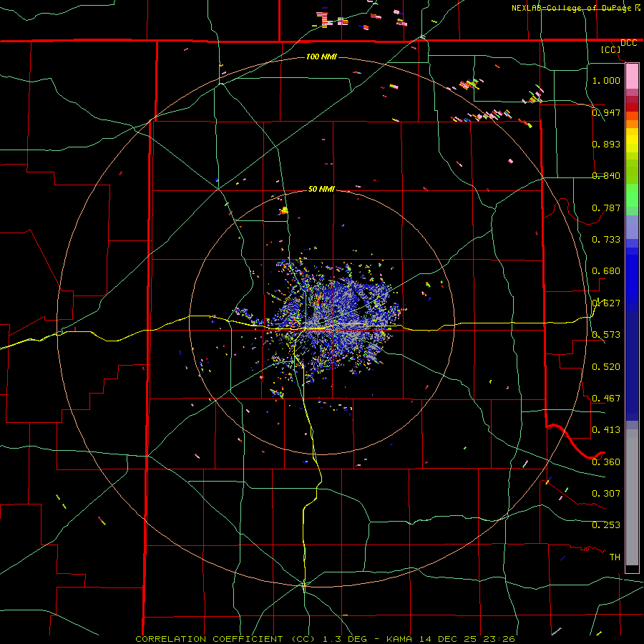The image size is (644, 644).
Task: Select the 0.733 scale value
Action: 606,240
